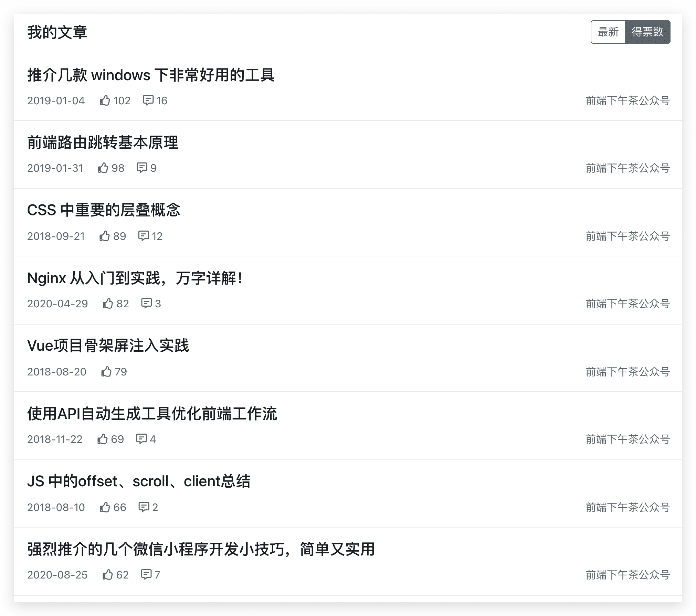Click the thumbs-up icon next to 66
Screen dimensions: 696x616
tap(105, 507)
